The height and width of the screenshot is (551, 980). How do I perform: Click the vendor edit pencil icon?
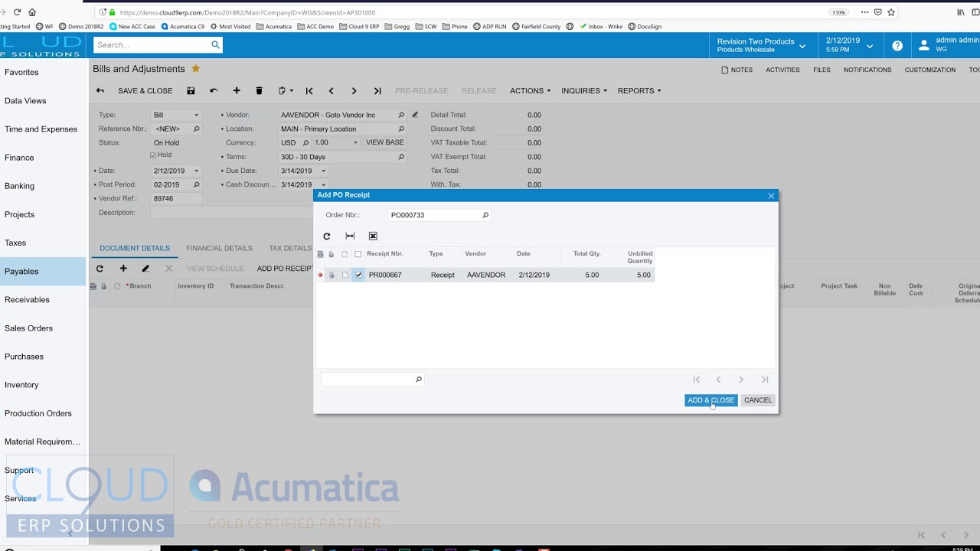[415, 116]
